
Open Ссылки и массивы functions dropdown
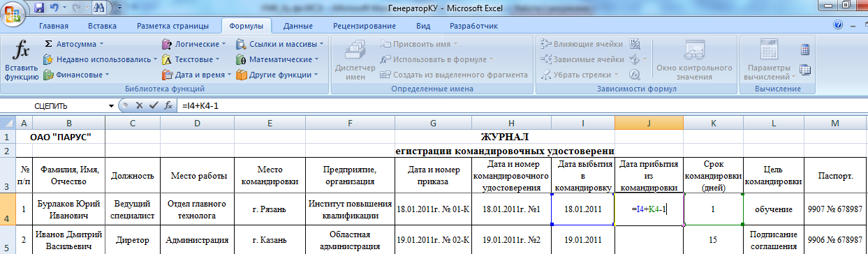pos(280,43)
